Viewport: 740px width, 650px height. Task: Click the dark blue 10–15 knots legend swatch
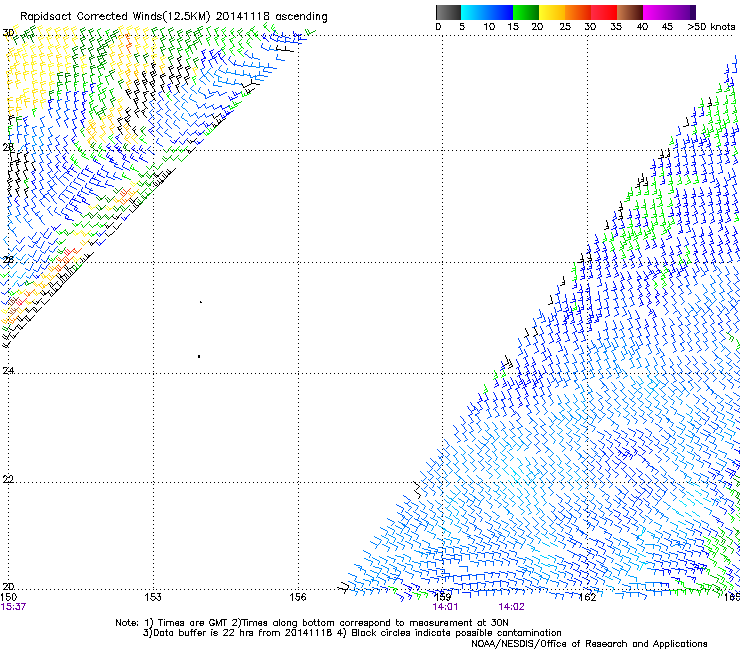pos(500,12)
